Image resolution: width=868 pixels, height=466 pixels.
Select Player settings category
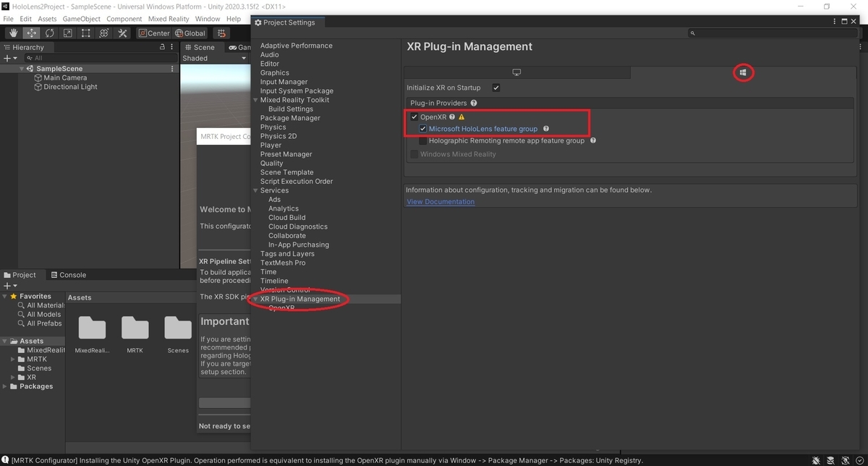272,145
